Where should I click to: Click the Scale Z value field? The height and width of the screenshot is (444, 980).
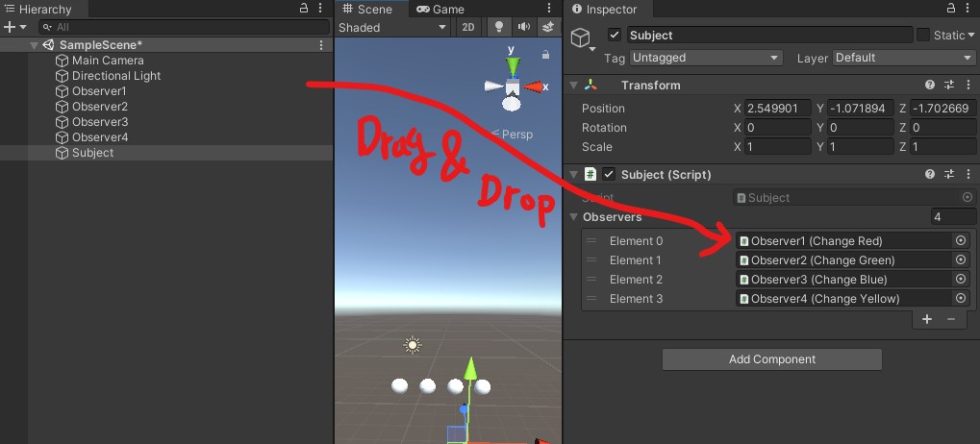[x=942, y=147]
